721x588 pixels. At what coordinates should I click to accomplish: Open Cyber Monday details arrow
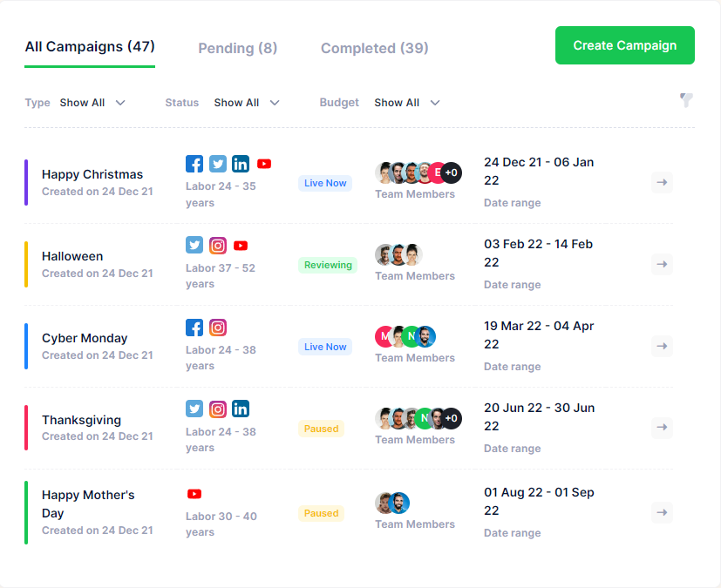click(x=662, y=347)
